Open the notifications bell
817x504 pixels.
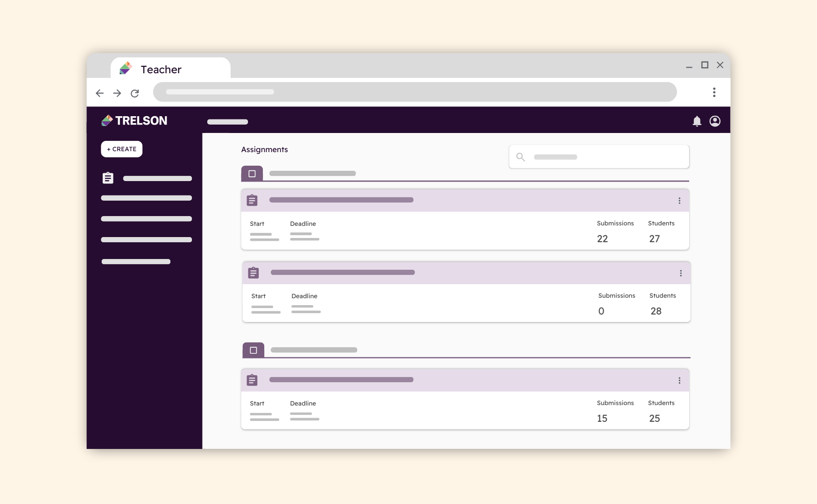pos(697,121)
